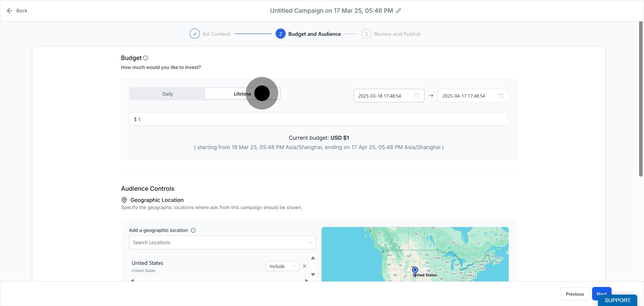Open the end date calendar icon
This screenshot has height=306, width=644.
pyautogui.click(x=501, y=96)
